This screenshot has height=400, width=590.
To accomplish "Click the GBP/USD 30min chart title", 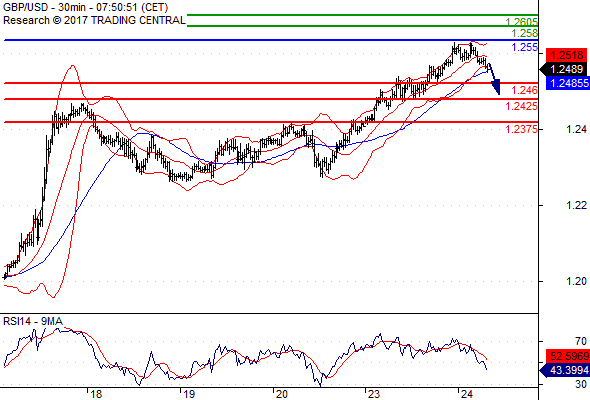I will (85, 7).
